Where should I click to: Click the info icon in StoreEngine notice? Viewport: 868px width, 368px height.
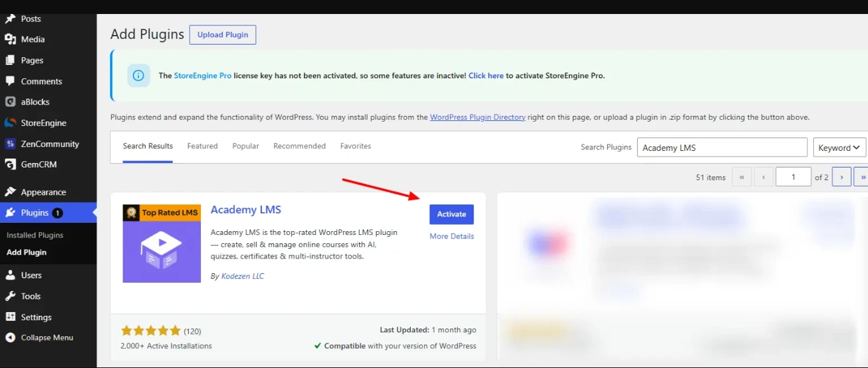pos(139,75)
